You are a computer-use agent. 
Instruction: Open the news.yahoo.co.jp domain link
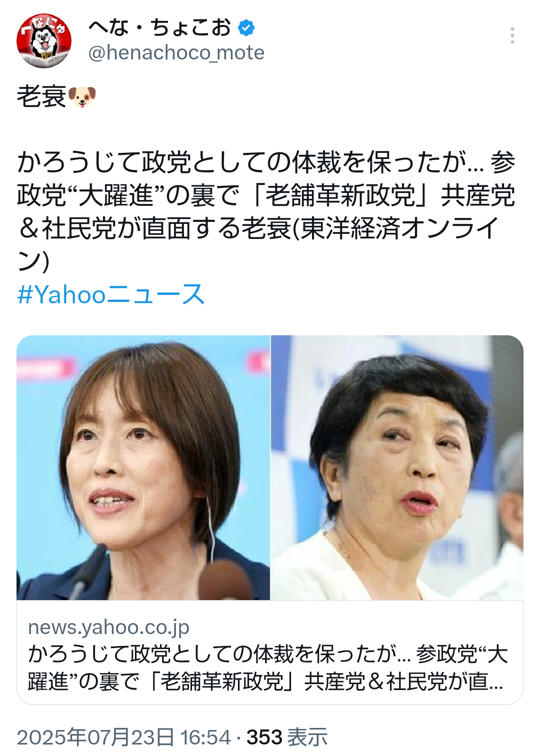(x=108, y=627)
